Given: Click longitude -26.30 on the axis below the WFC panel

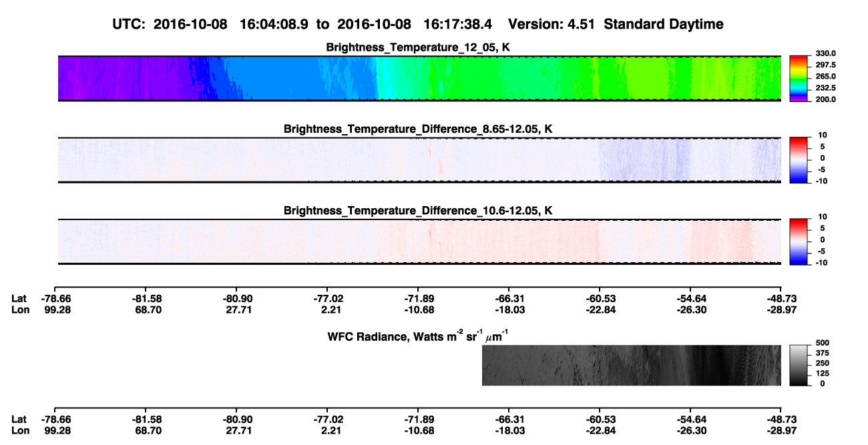Looking at the screenshot, I should [x=692, y=430].
